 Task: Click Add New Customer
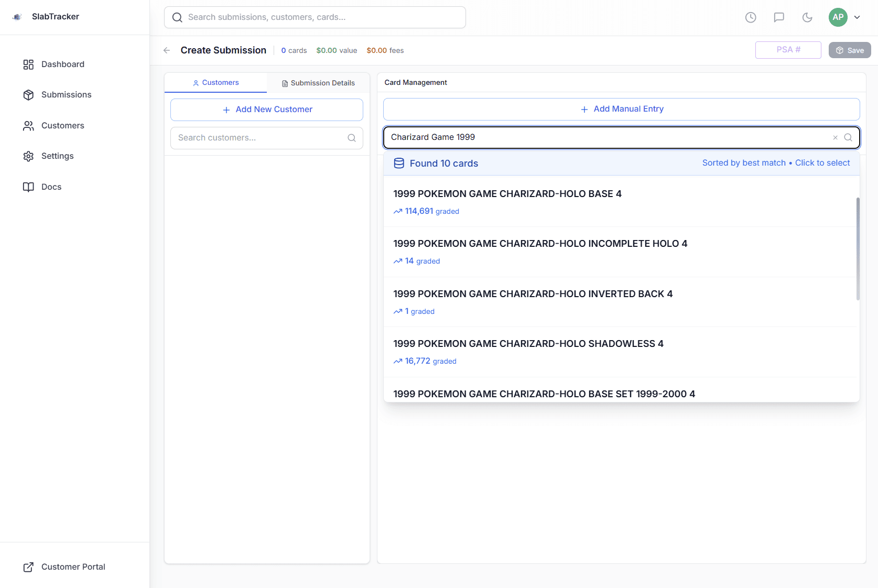(x=266, y=110)
